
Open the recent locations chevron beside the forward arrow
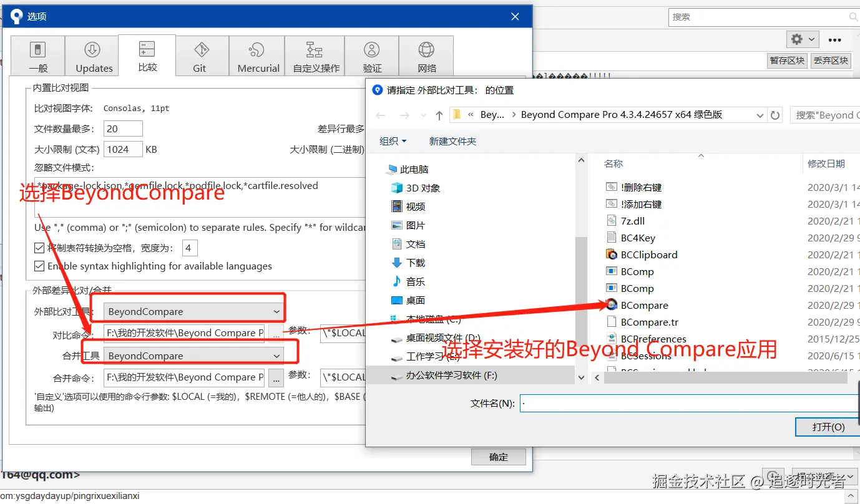click(x=422, y=116)
